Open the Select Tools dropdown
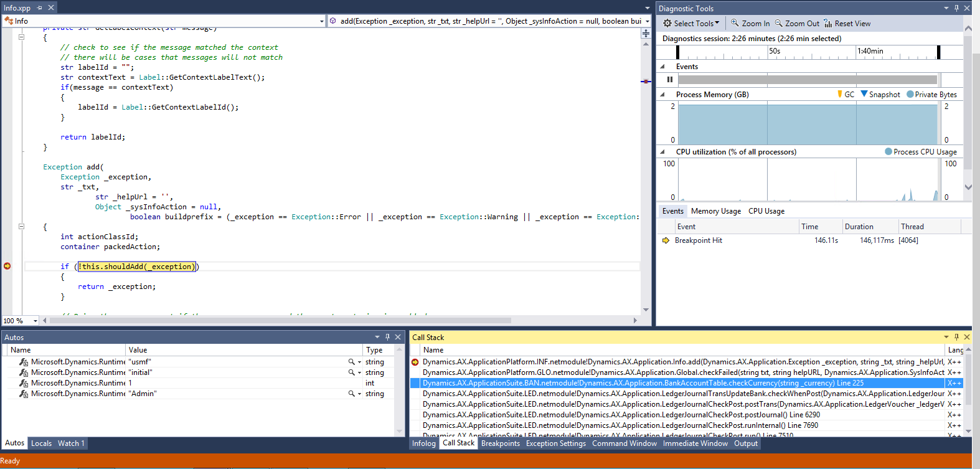The image size is (980, 469). click(x=691, y=23)
